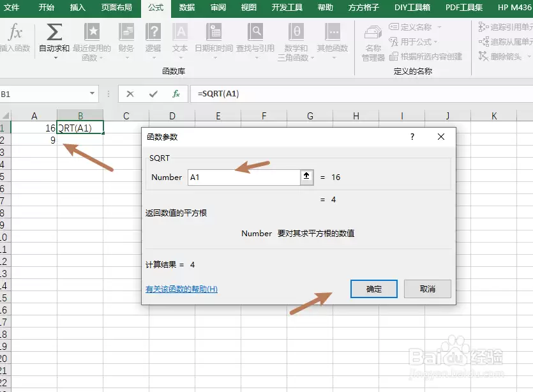Expand the AutoSum dropdown arrow

pyautogui.click(x=56, y=58)
